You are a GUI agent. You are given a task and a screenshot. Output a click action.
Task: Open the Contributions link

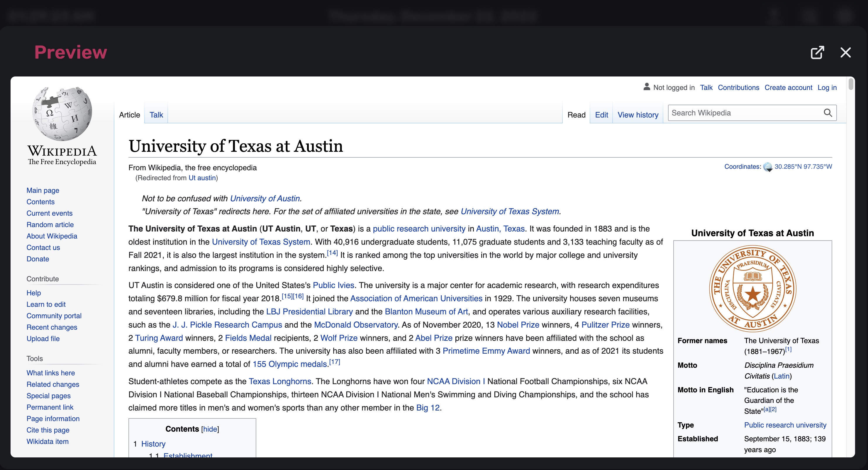(738, 88)
